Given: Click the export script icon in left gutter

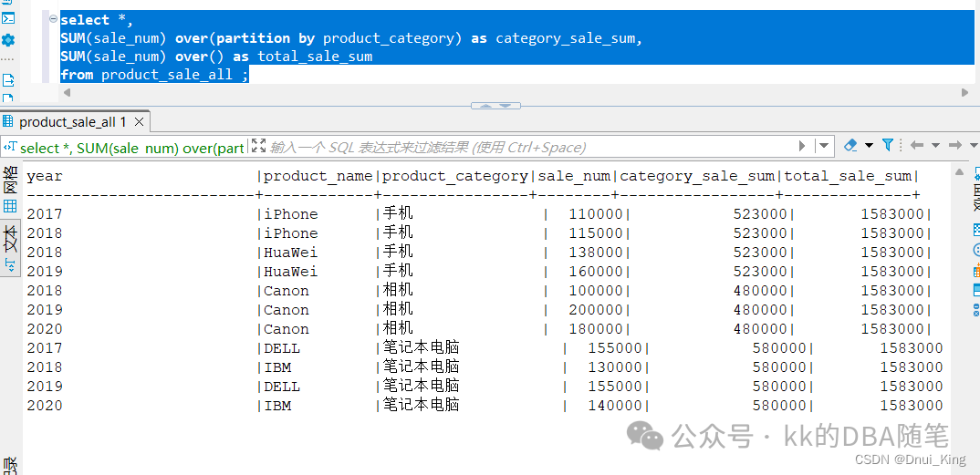Looking at the screenshot, I should click(x=8, y=80).
